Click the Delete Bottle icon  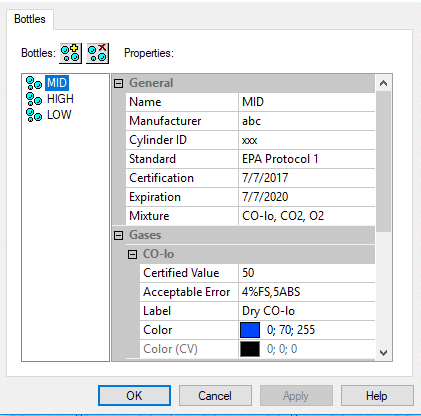pos(97,53)
